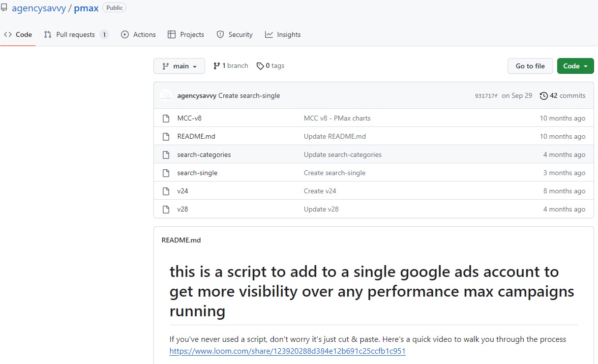Viewport: 598px width, 364px height.
Task: Open commit 931717f
Action: (x=486, y=95)
